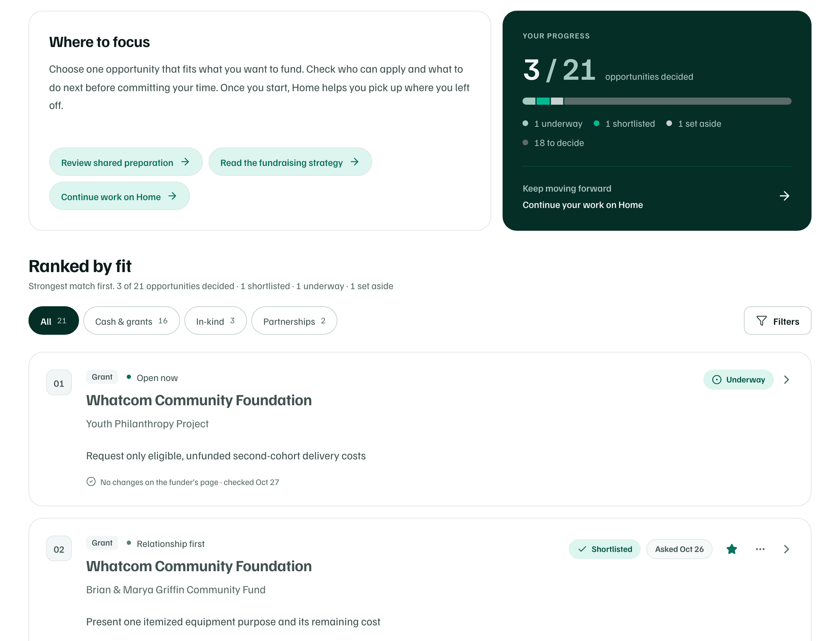The image size is (840, 641).
Task: Click the Underway status pill
Action: click(738, 380)
